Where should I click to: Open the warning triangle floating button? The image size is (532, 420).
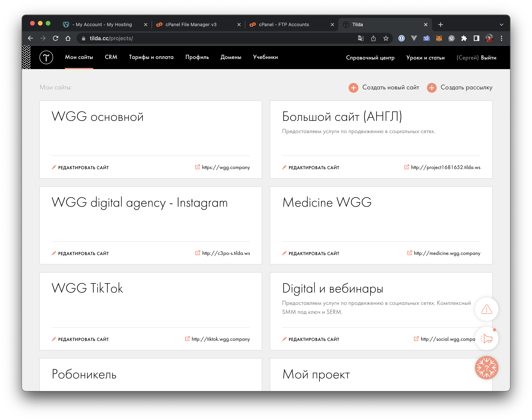(x=486, y=309)
